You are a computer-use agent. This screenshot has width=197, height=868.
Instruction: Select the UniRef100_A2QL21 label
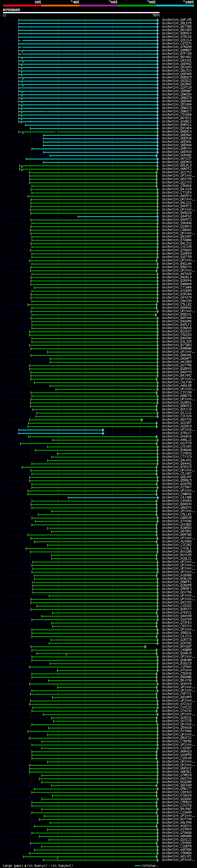pos(177,558)
